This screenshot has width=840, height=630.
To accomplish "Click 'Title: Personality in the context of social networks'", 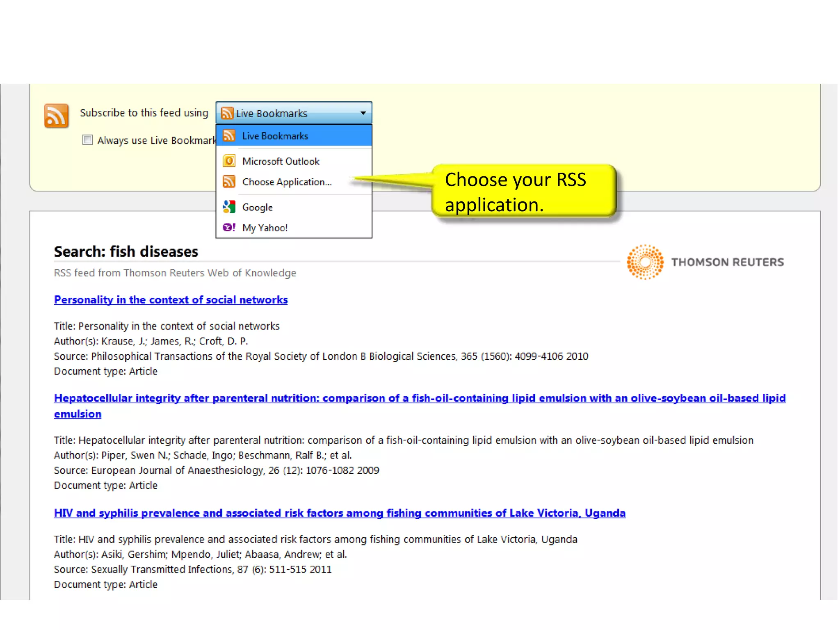I will [x=167, y=326].
